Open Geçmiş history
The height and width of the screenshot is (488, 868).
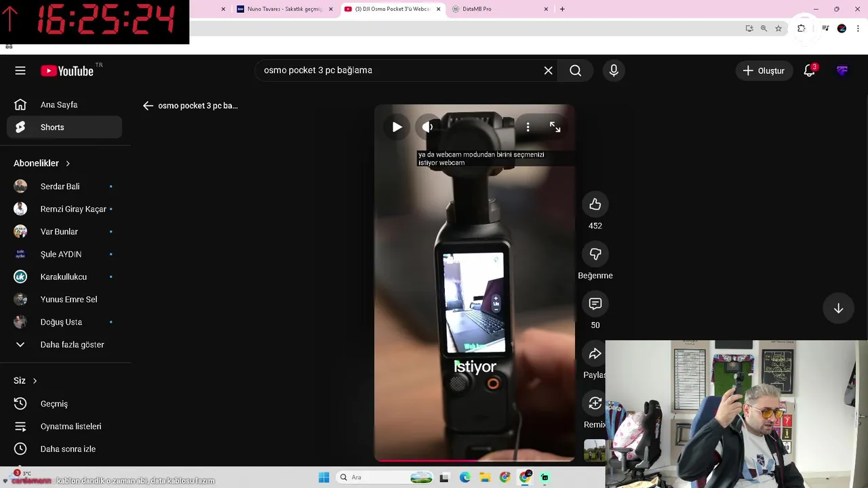(64, 404)
